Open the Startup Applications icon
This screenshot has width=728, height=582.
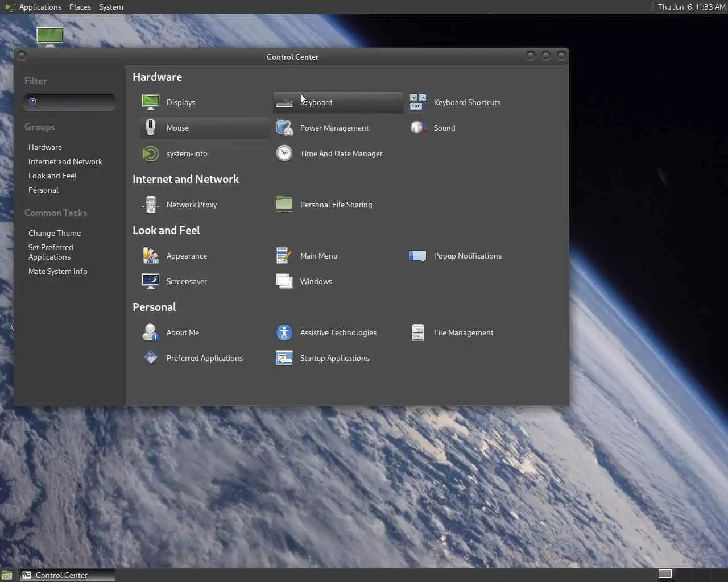(284, 358)
